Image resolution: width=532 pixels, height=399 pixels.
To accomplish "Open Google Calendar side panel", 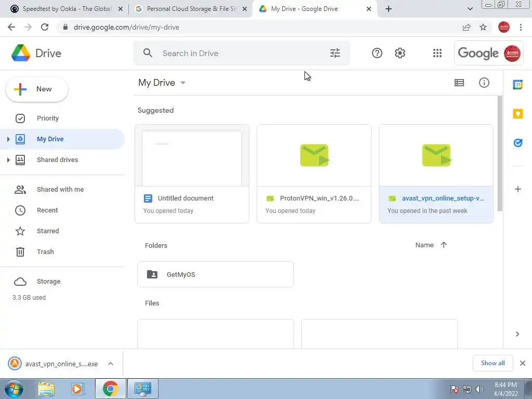I will 518,85.
